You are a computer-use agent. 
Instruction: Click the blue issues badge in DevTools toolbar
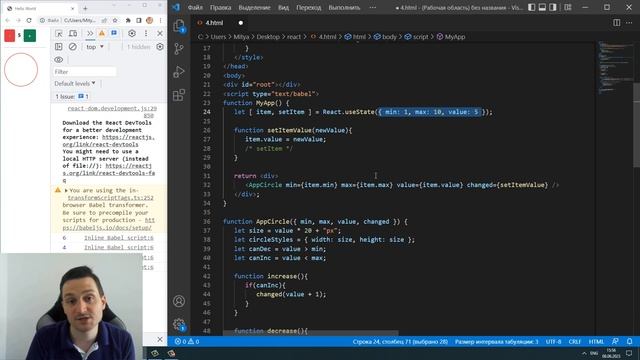(114, 33)
